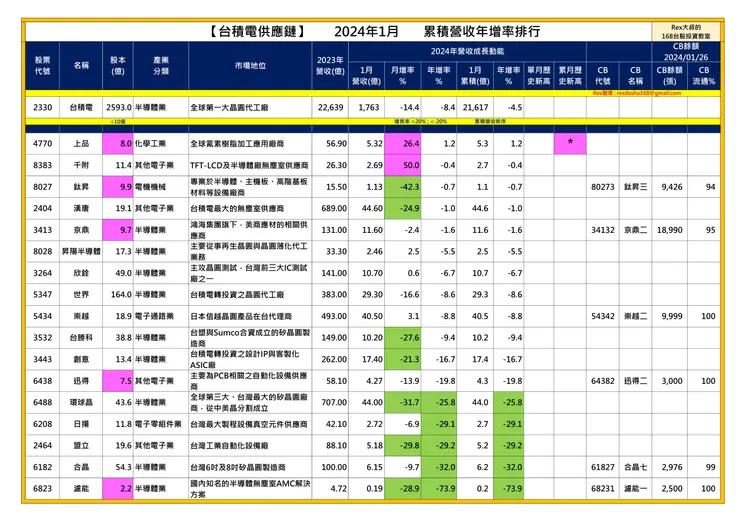740x523 pixels.
Task: Click the 市場地位 column header
Action: point(250,66)
